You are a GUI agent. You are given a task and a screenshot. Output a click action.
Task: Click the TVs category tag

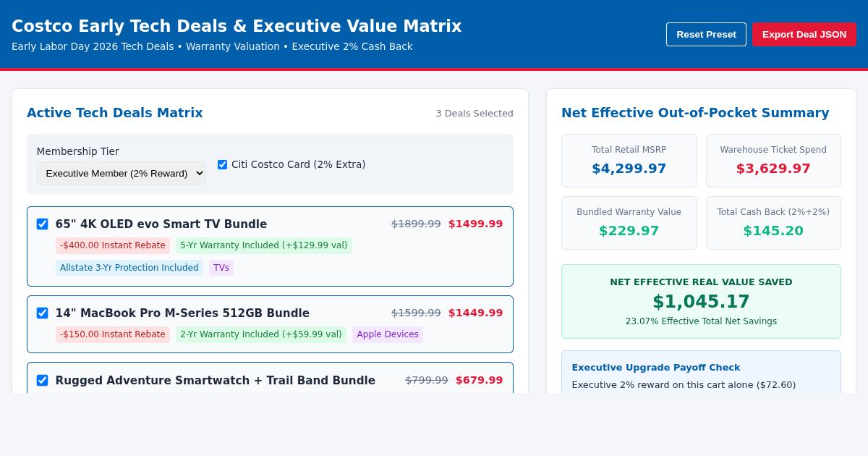[221, 268]
